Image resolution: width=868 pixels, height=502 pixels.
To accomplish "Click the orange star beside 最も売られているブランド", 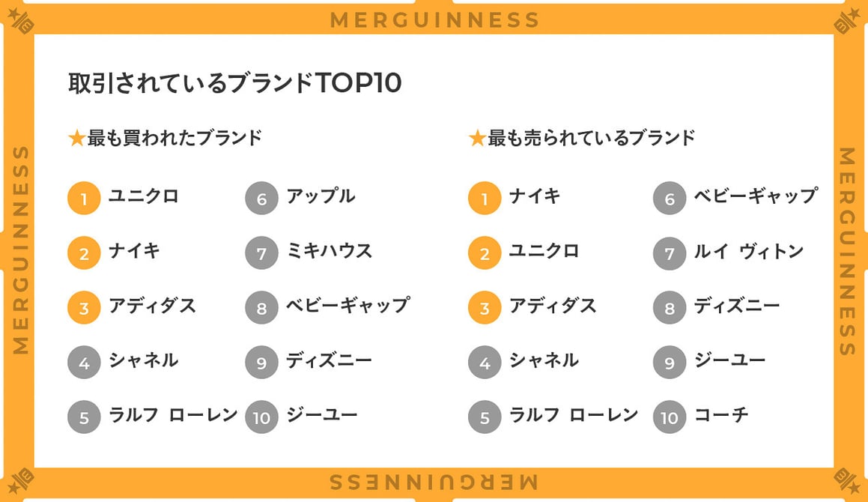I will pos(477,138).
